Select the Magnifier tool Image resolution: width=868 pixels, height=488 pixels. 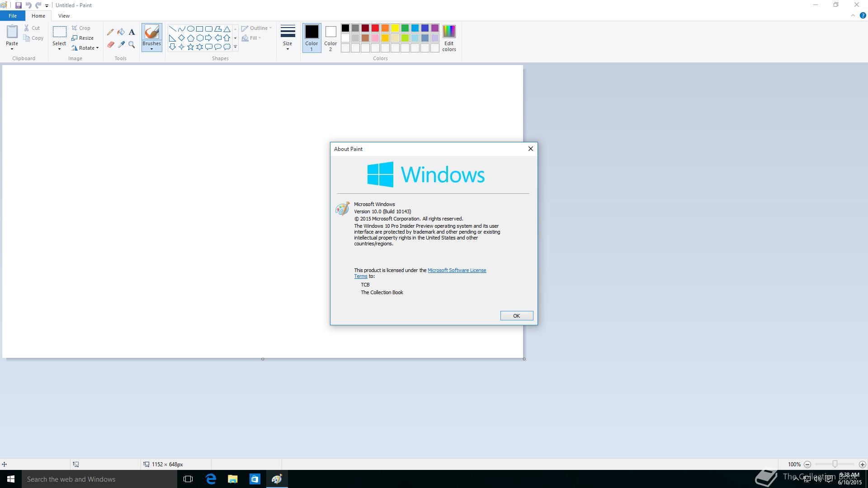tap(132, 45)
